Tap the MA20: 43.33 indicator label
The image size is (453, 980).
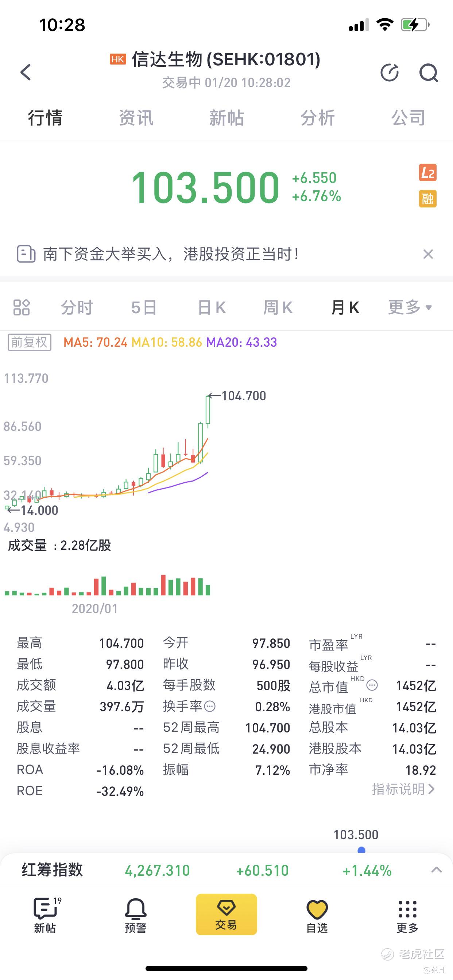(x=241, y=342)
